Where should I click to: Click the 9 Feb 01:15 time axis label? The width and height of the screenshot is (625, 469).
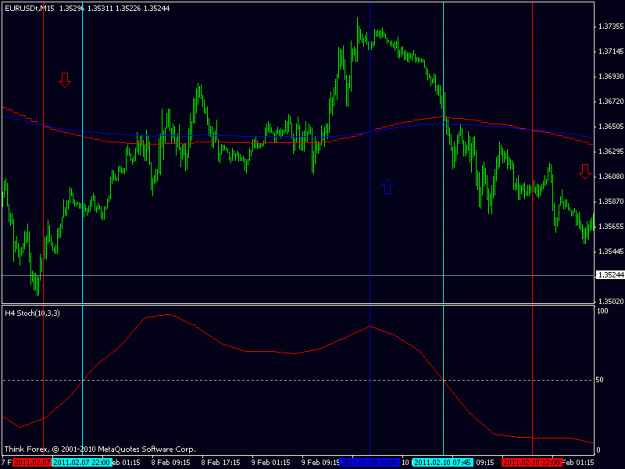(x=271, y=462)
